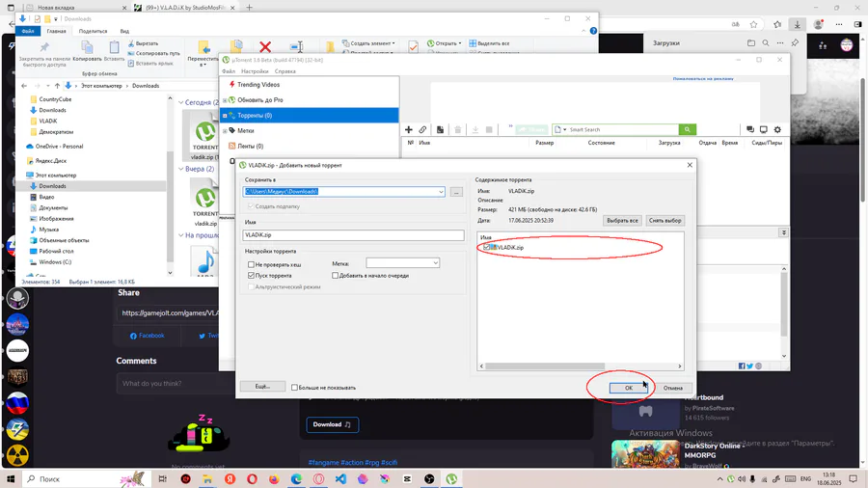Click the remote monitor icon in µTorrent toolbar
The width and height of the screenshot is (868, 488).
coord(764,129)
